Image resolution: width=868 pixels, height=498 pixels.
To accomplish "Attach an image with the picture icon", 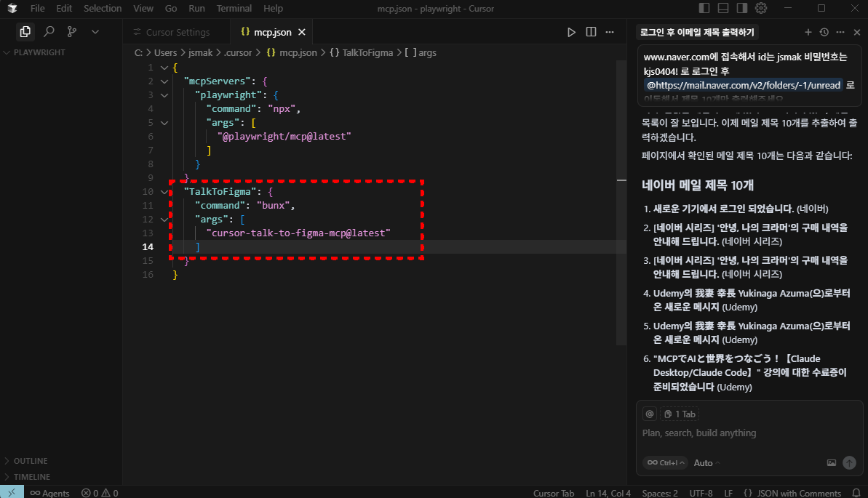I will [832, 462].
